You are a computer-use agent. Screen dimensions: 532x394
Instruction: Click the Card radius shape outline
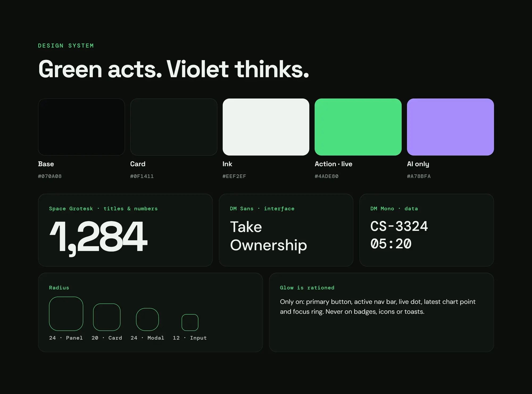point(107,317)
